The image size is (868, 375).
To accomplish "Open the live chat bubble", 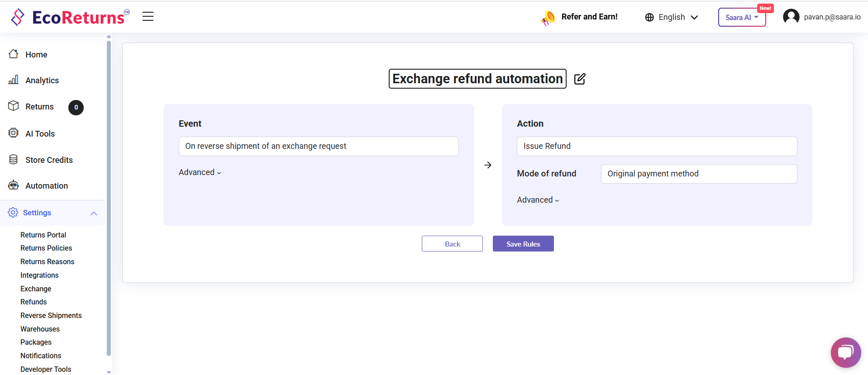I will tap(845, 352).
